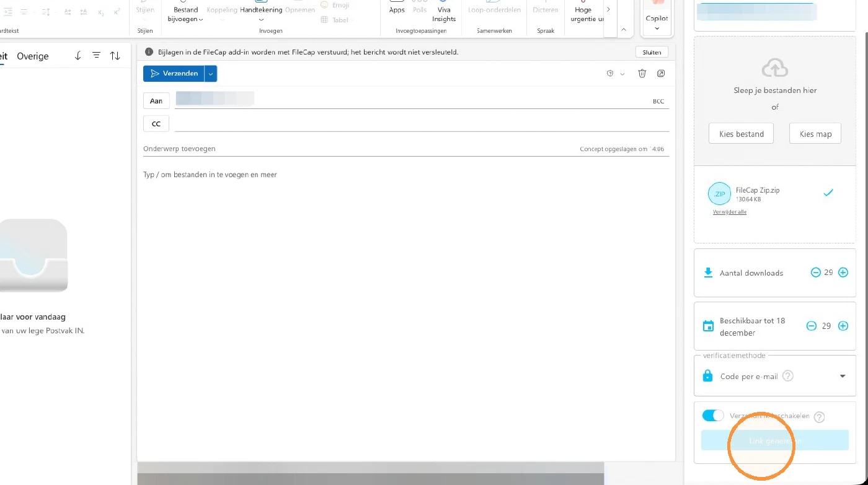Collapse the ribbon with the chevron
This screenshot has width=868, height=485.
pos(624,30)
